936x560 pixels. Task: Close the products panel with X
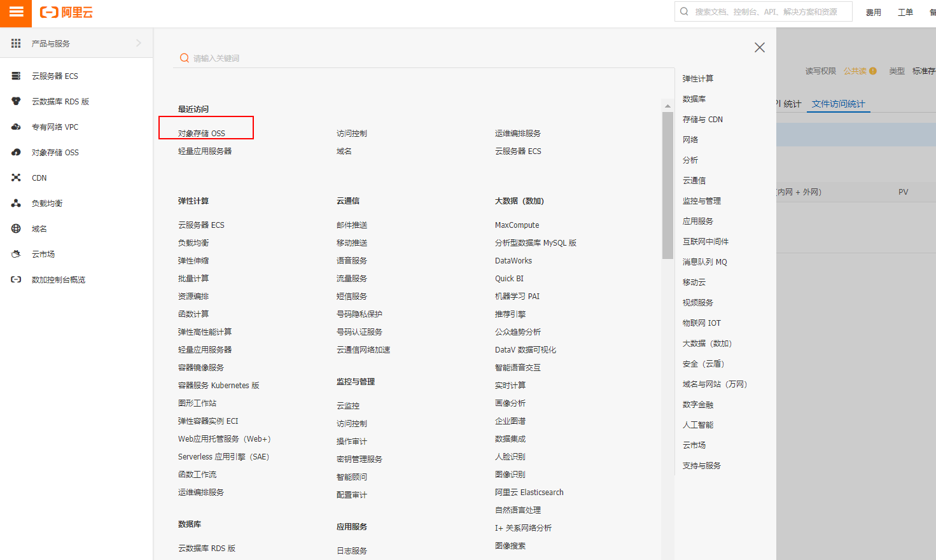(x=760, y=48)
